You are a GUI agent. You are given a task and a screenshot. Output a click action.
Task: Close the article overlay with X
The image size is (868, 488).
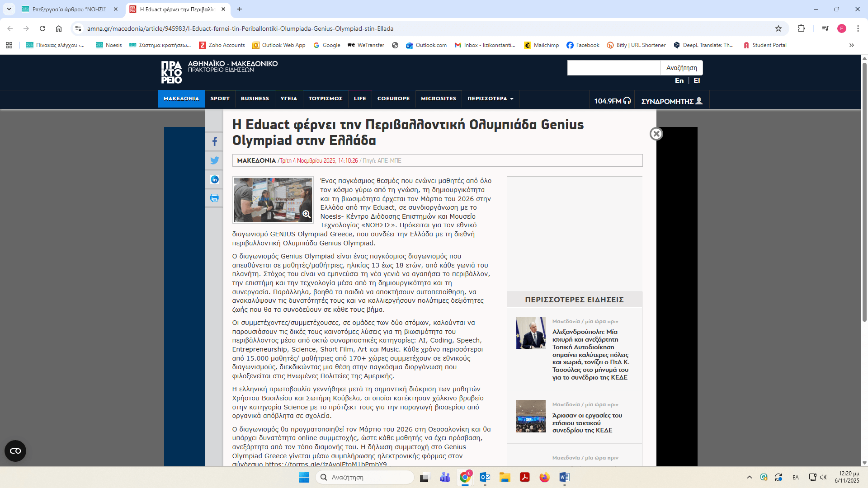[656, 134]
